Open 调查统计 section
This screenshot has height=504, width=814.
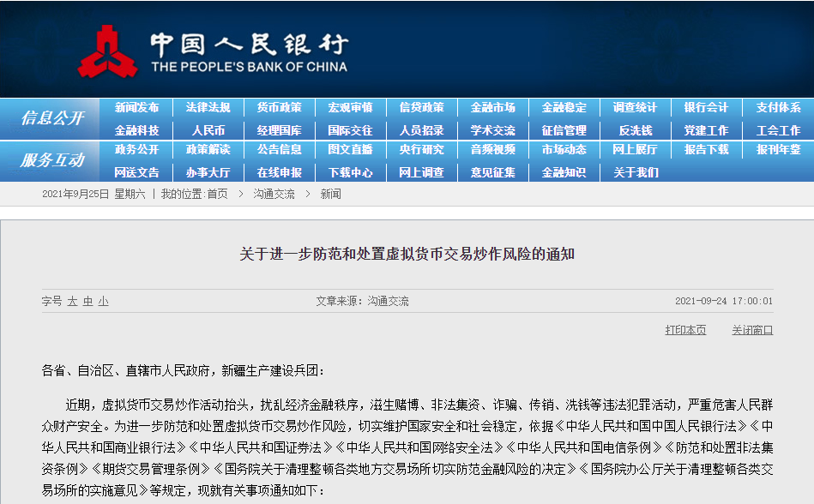coord(635,107)
